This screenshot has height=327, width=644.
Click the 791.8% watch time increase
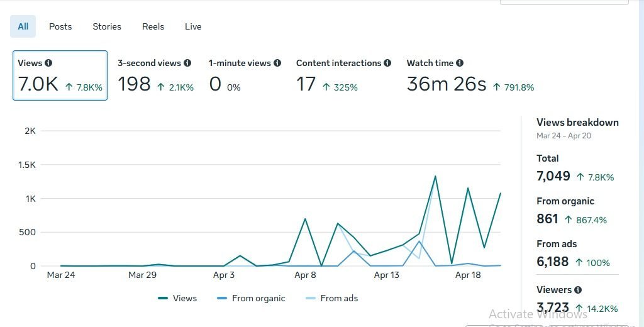click(x=513, y=87)
